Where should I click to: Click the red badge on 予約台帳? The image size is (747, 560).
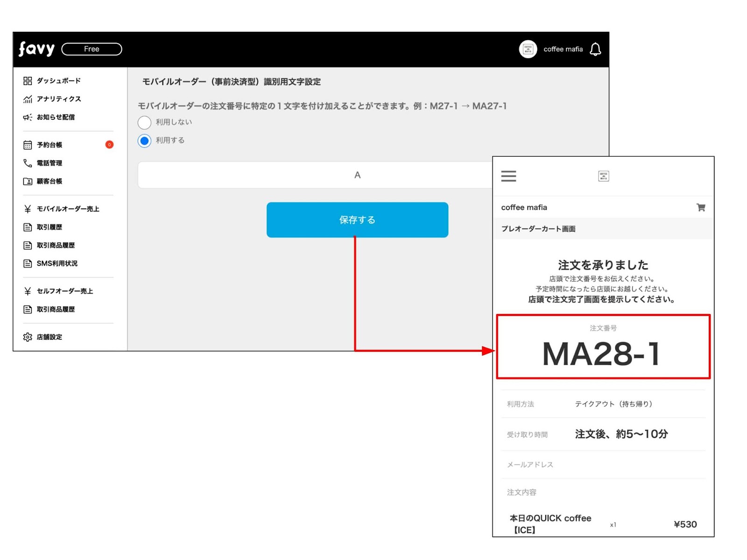click(x=109, y=145)
